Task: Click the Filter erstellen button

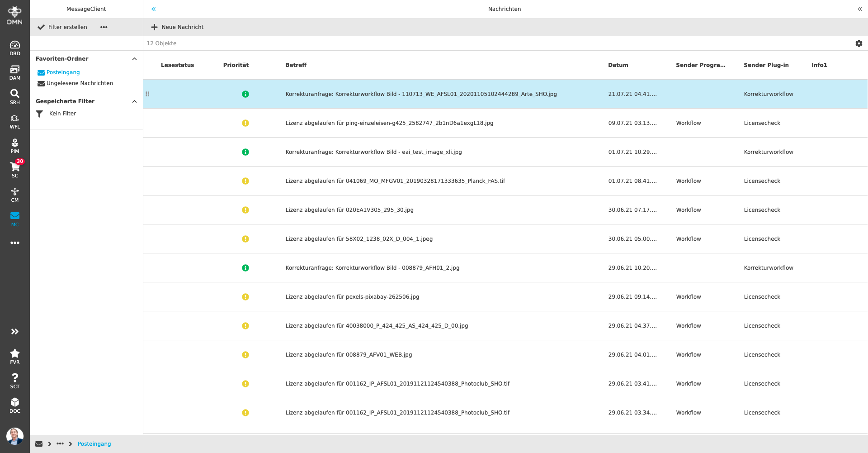Action: point(62,27)
